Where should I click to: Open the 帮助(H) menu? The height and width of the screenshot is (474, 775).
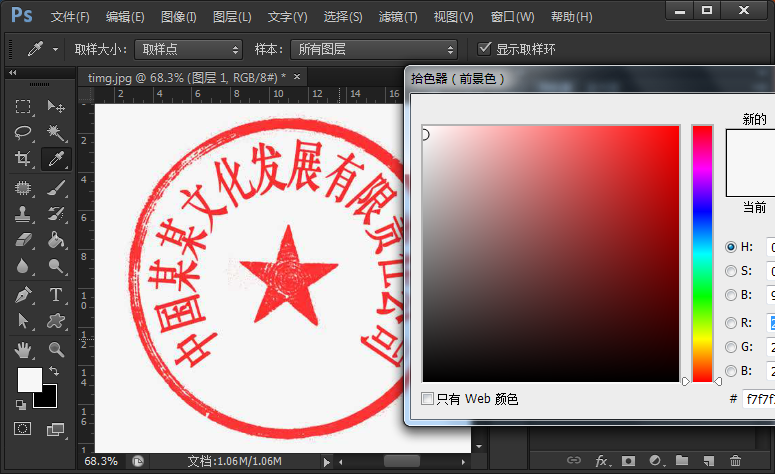[572, 17]
